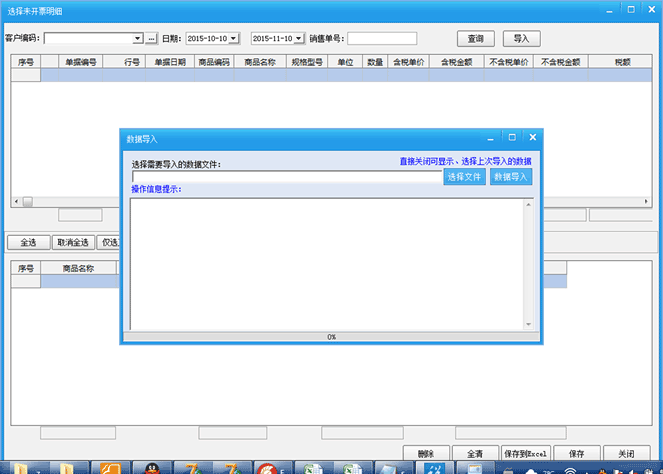The height and width of the screenshot is (474, 663).
Task: Click the 删除 delete button
Action: tap(426, 453)
